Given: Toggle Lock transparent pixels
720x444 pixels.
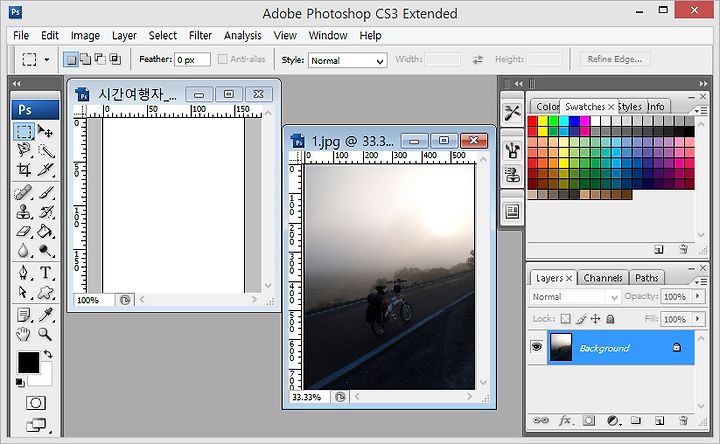Looking at the screenshot, I should point(566,319).
